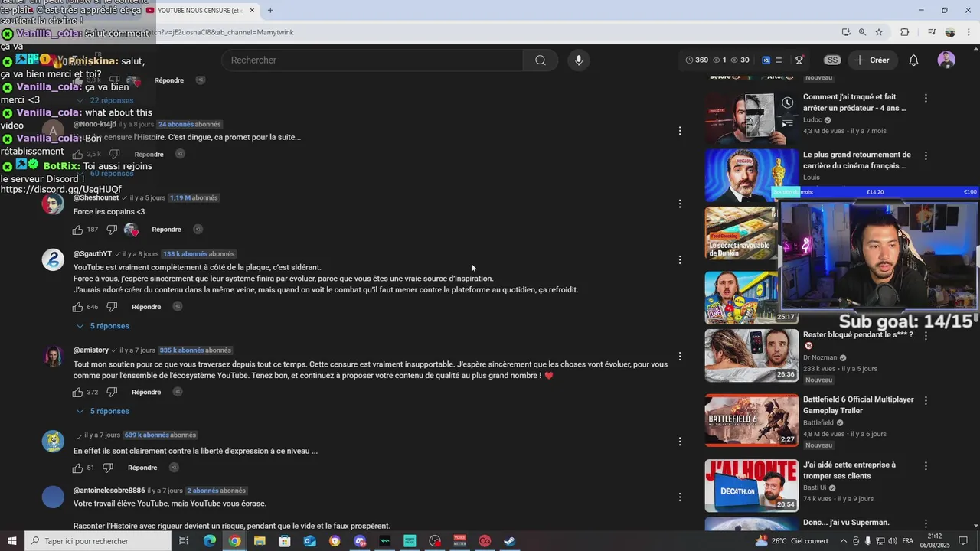The height and width of the screenshot is (551, 980).
Task: Type in the Rechercher search field
Action: point(372,60)
